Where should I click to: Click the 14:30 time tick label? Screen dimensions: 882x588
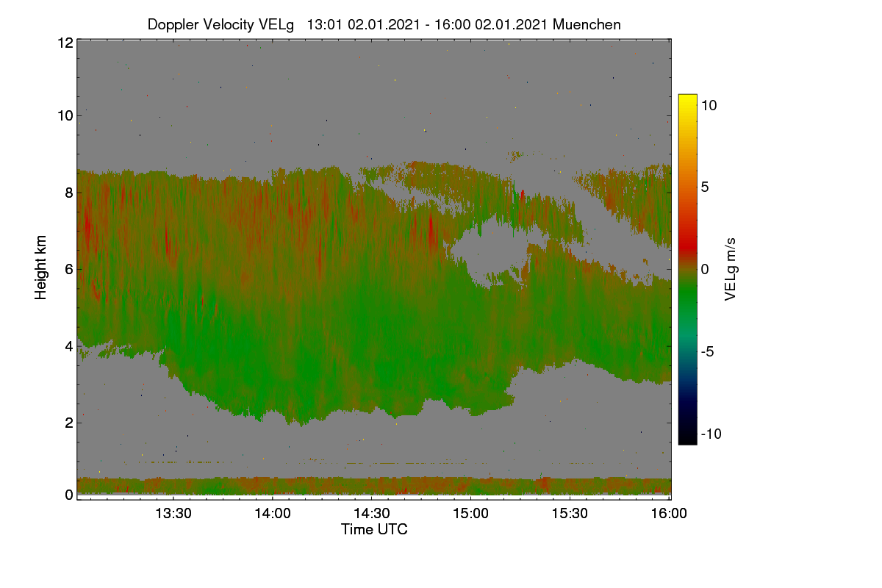[372, 514]
